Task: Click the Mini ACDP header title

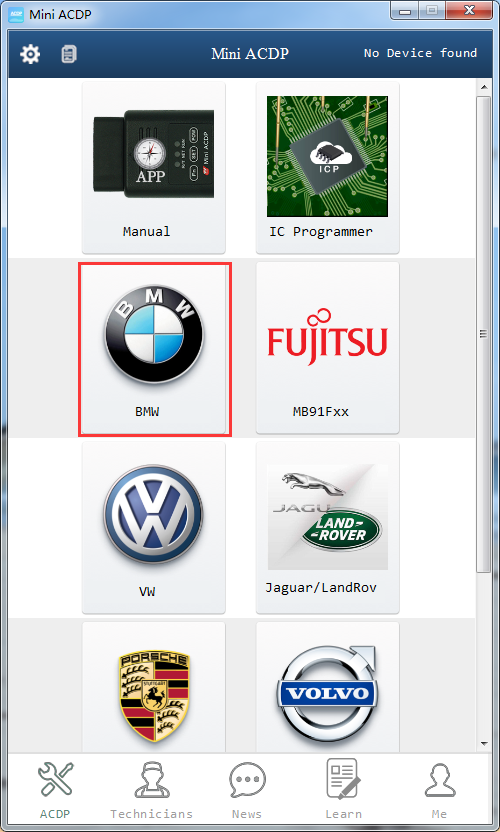Action: pyautogui.click(x=250, y=54)
